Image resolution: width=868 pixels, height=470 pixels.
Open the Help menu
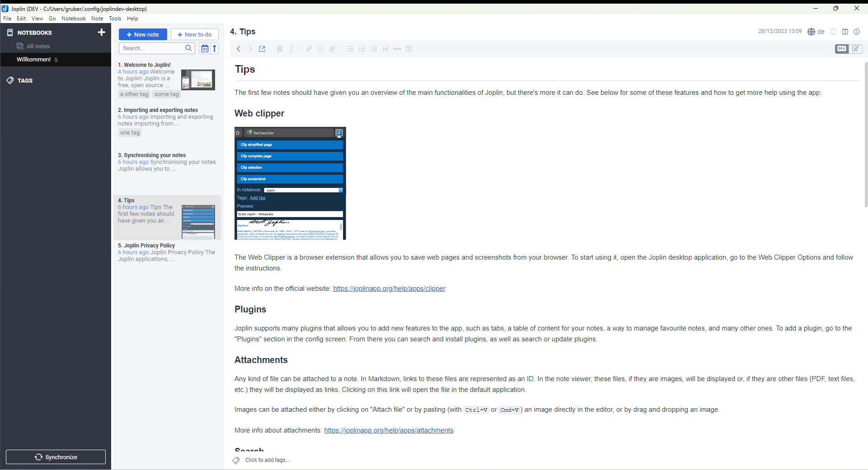tap(132, 19)
